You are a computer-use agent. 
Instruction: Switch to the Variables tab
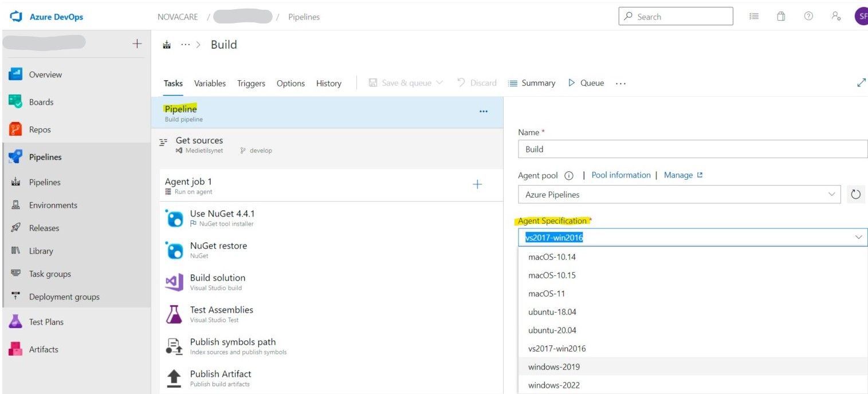click(210, 83)
